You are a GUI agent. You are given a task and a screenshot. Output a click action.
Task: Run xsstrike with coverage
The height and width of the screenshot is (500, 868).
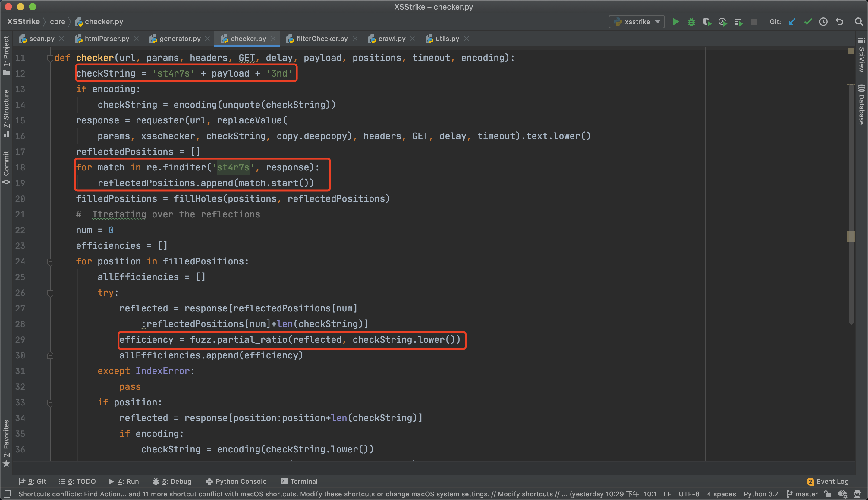(x=706, y=22)
